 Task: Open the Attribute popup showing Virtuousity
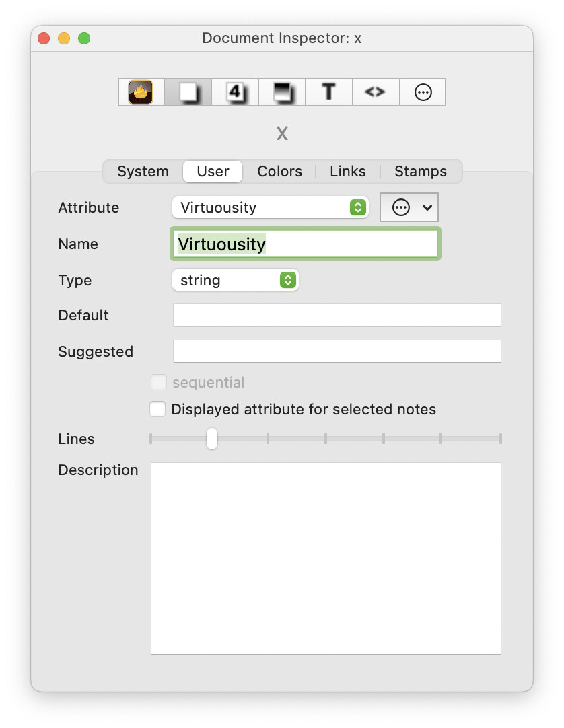point(270,207)
